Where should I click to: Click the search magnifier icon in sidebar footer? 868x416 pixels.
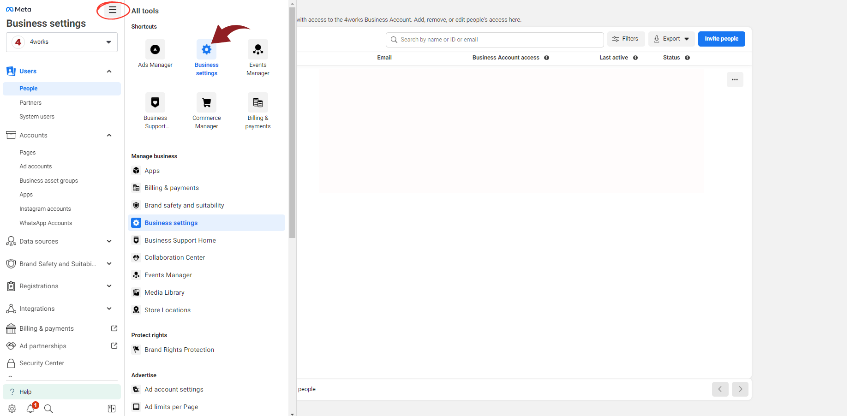pyautogui.click(x=48, y=409)
